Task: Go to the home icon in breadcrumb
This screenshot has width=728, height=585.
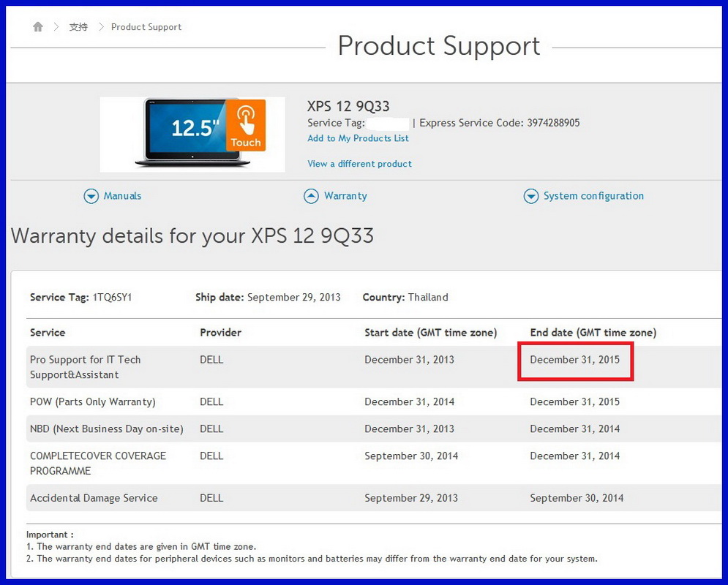Action: click(38, 27)
